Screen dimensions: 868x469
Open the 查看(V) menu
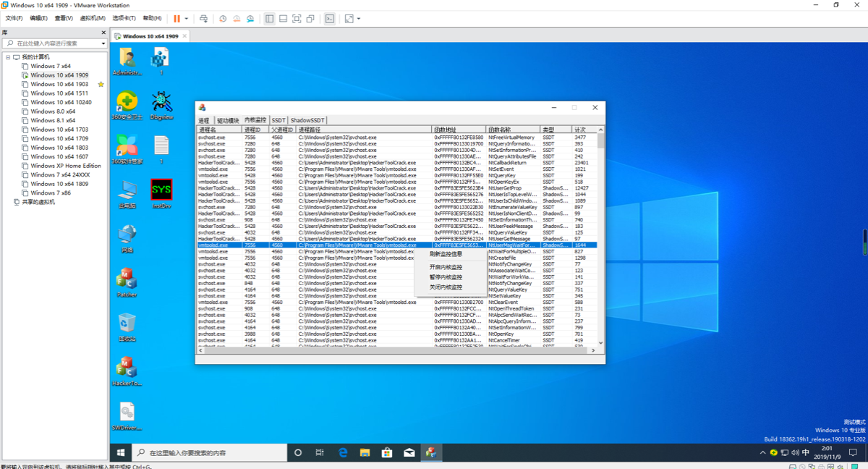coord(64,18)
